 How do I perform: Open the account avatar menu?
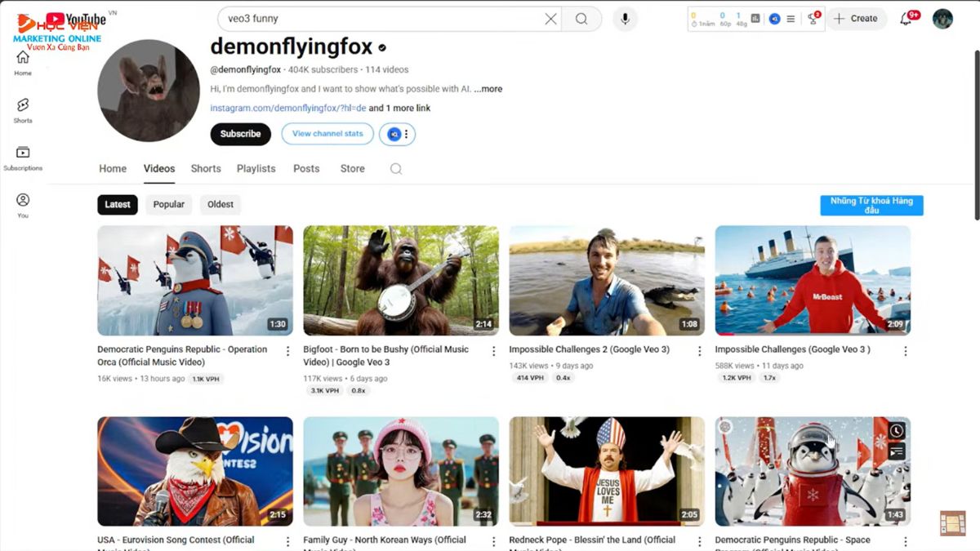click(x=942, y=19)
